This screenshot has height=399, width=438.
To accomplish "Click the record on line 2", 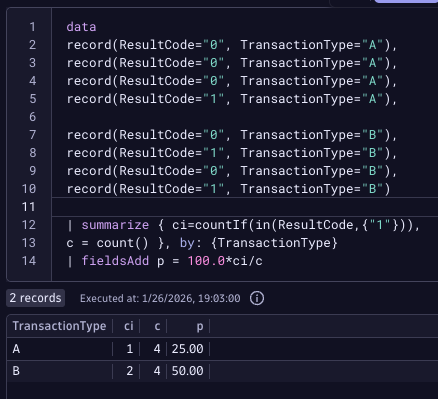I will [232, 45].
